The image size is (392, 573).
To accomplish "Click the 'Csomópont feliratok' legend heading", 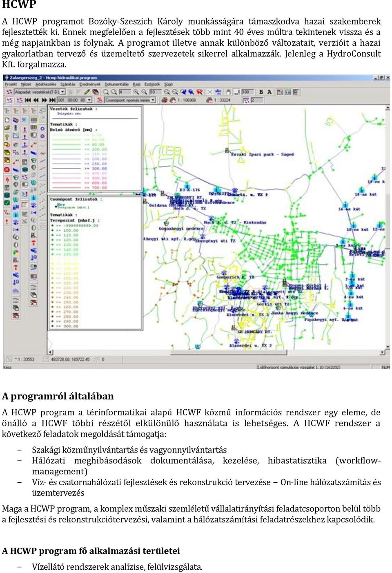I will [76, 199].
